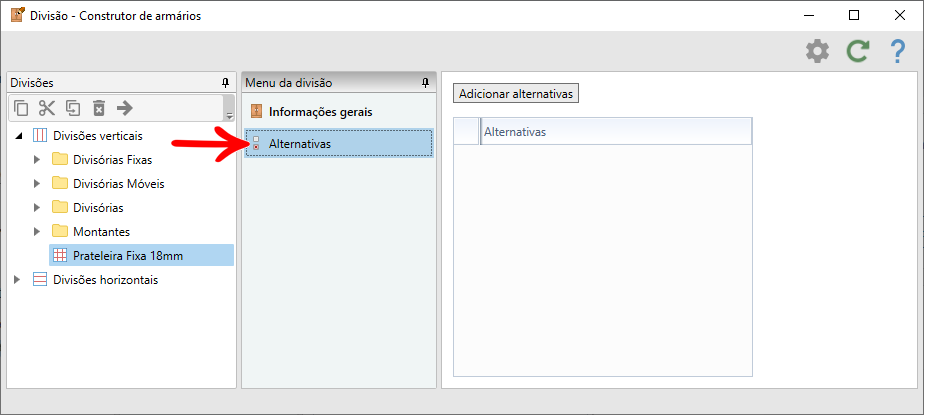Expand the Divisórias folder
The height and width of the screenshot is (417, 933).
pos(37,207)
